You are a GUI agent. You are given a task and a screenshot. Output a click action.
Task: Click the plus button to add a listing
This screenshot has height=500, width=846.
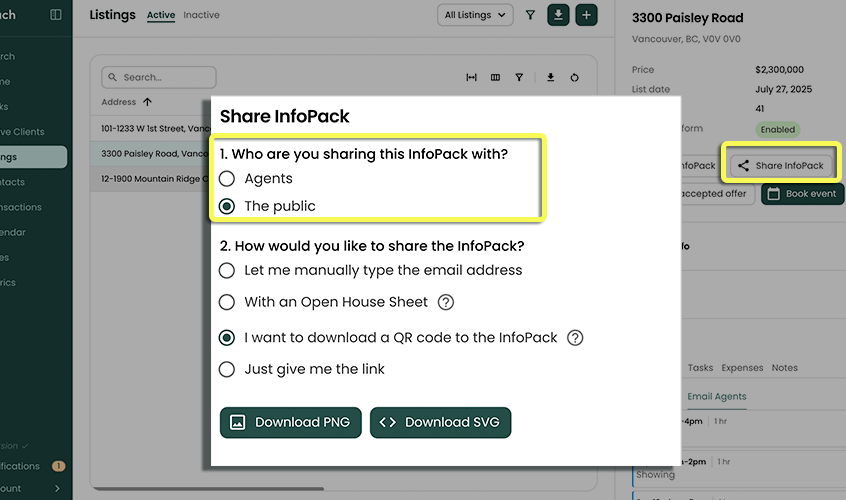coord(586,15)
